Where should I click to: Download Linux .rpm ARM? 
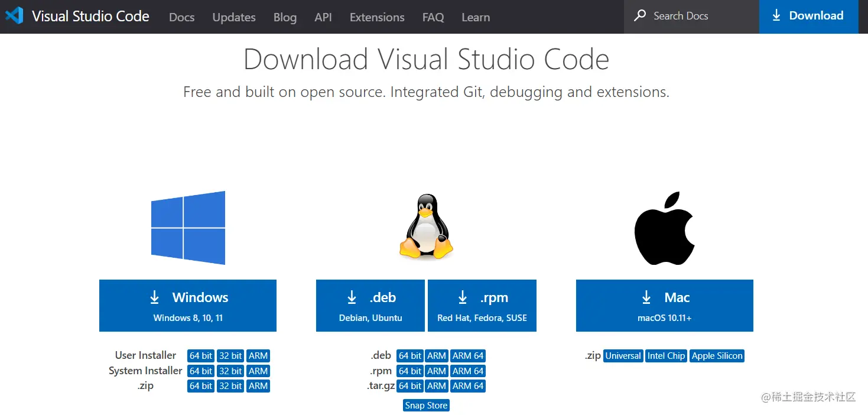437,371
